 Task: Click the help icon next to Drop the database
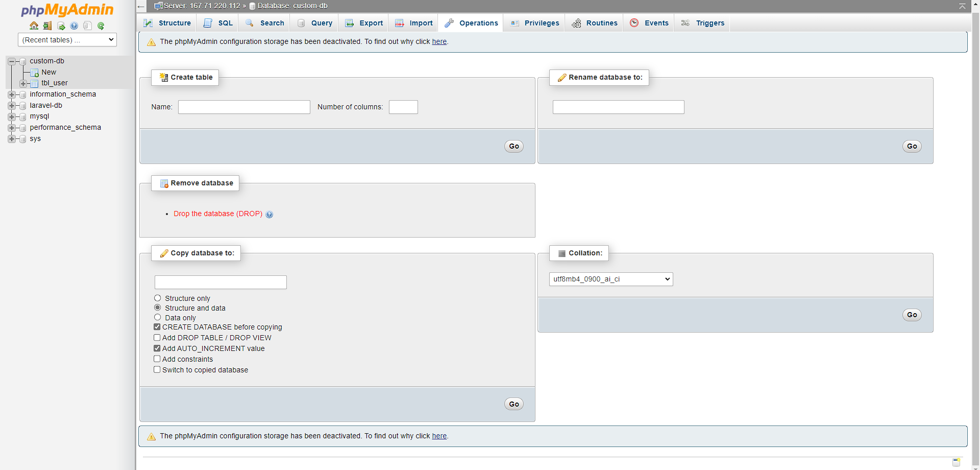(x=269, y=215)
